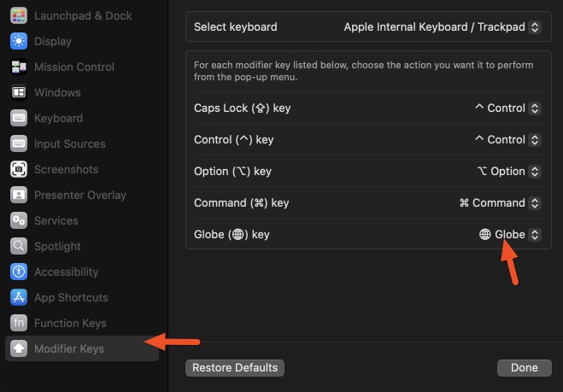Click the Windows sidebar icon
This screenshot has height=392, width=563.
(19, 92)
